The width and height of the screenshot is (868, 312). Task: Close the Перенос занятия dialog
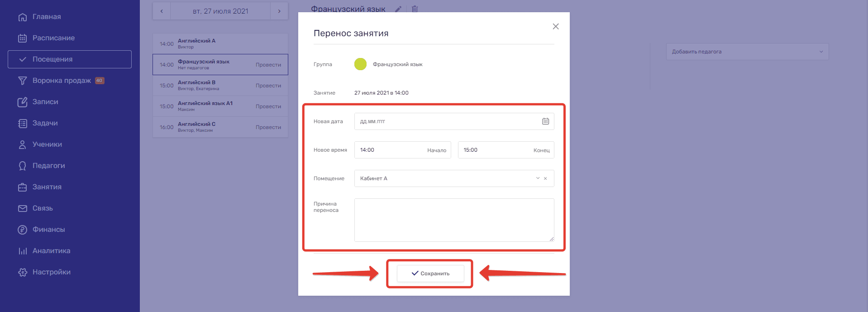click(x=556, y=27)
